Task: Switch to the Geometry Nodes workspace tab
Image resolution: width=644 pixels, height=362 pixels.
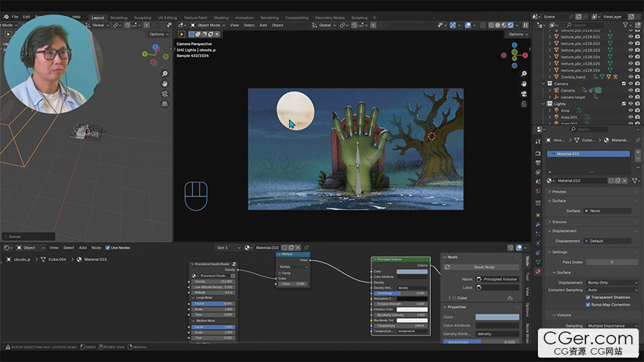Action: 329,17
